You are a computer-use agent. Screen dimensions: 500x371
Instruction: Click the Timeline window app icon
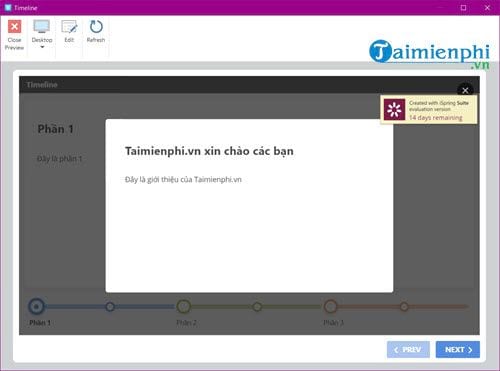[8, 7]
